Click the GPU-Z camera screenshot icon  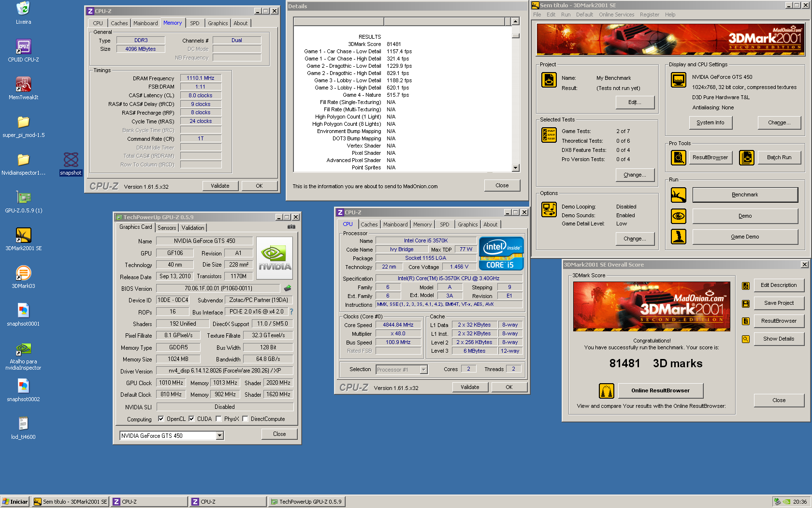(x=291, y=227)
